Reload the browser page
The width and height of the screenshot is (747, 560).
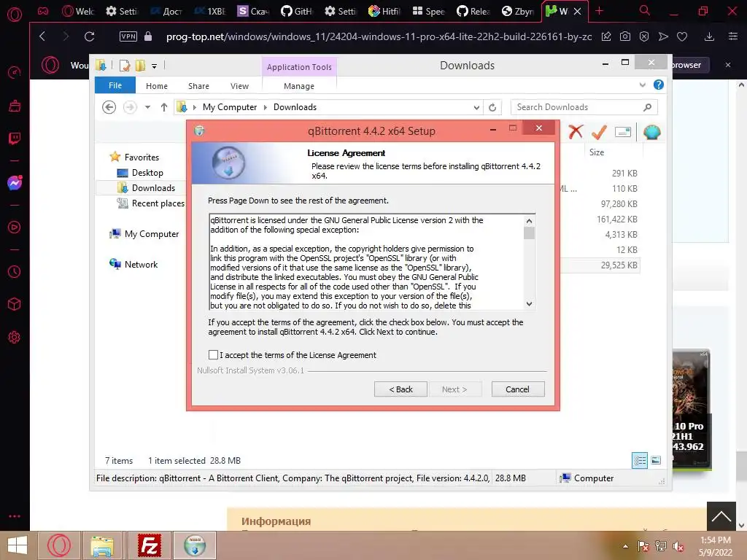[89, 36]
